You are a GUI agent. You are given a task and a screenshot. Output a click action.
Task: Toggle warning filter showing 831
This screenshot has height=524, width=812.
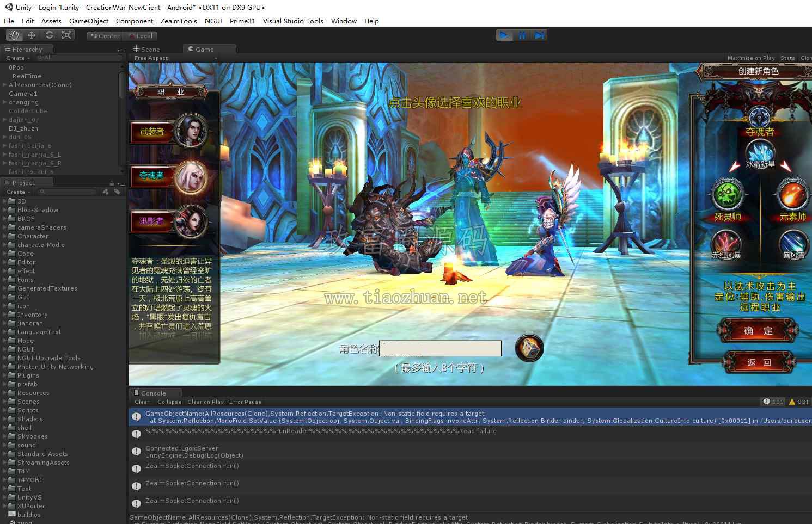coord(799,402)
